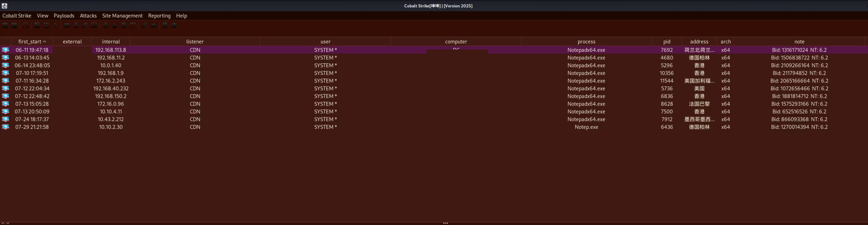Open Keystrokes via the key icon
868x225 pixels.
85,25
